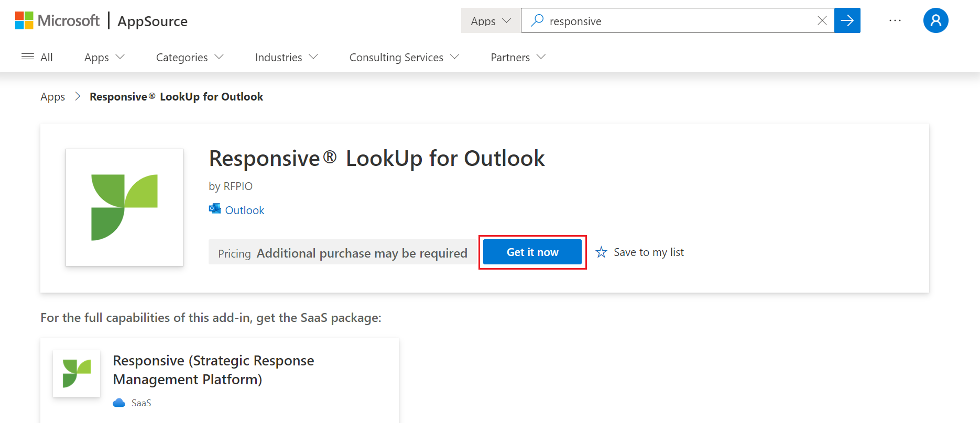Open the Outlook product link

[x=245, y=210]
